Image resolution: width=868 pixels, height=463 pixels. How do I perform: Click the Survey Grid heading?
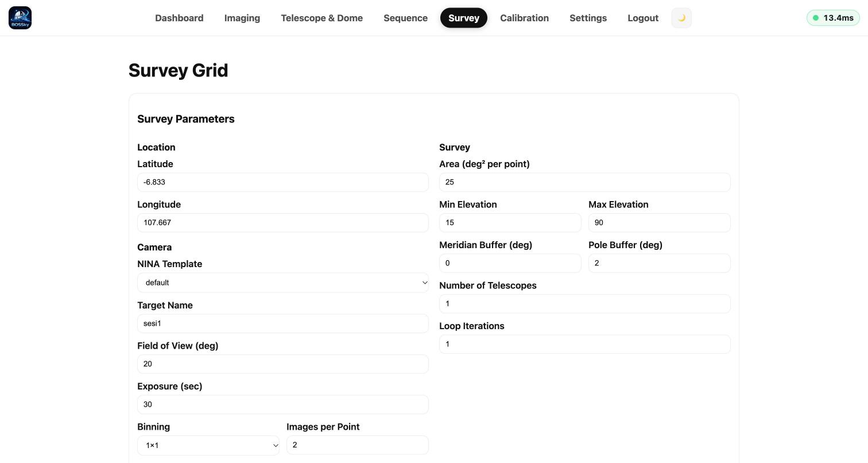click(178, 70)
